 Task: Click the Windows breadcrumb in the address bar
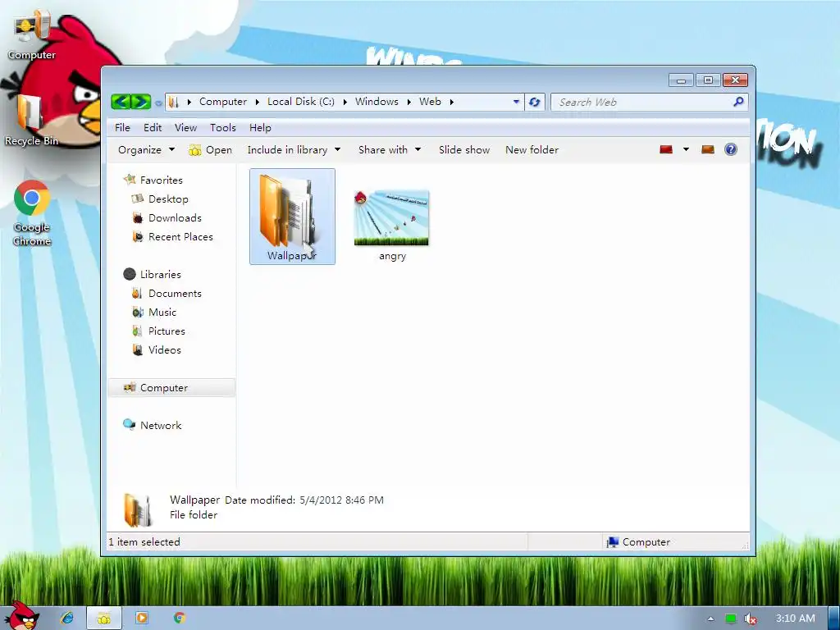point(377,102)
